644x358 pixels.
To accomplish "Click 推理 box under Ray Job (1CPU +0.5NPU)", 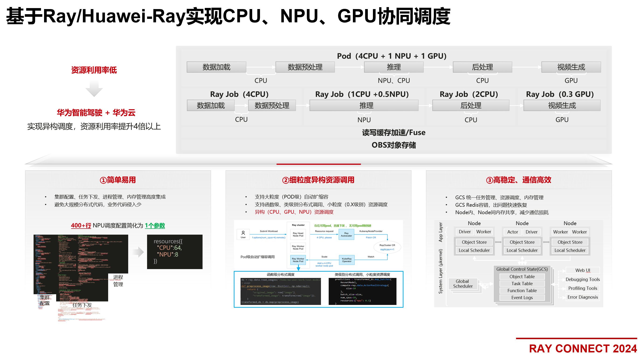I will tap(364, 105).
